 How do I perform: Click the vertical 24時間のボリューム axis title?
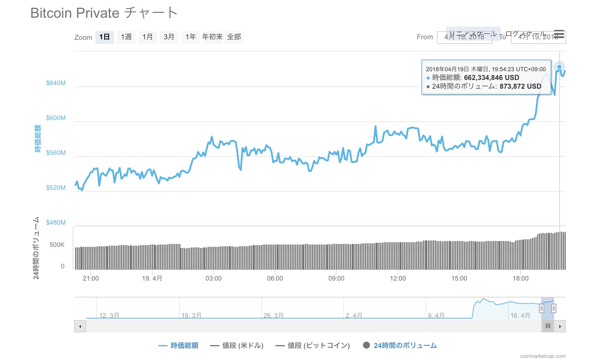[x=36, y=248]
